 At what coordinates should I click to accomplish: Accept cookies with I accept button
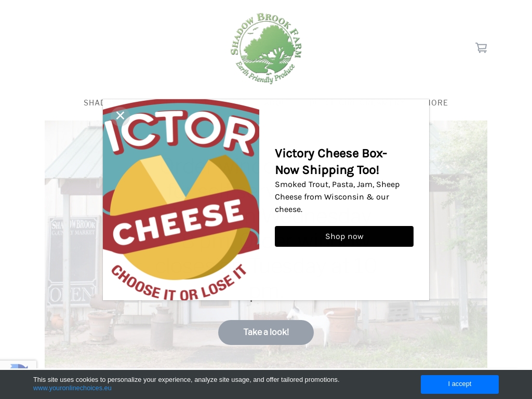[x=460, y=384]
